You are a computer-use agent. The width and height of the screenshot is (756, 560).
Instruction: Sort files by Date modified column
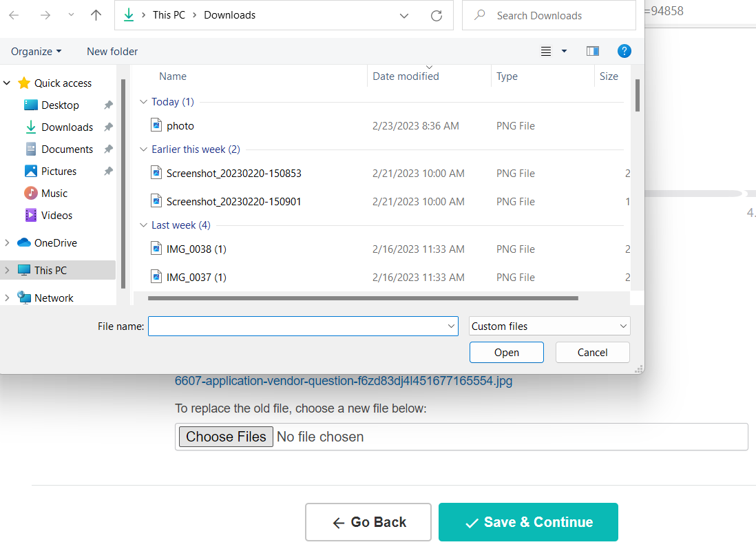(x=406, y=76)
